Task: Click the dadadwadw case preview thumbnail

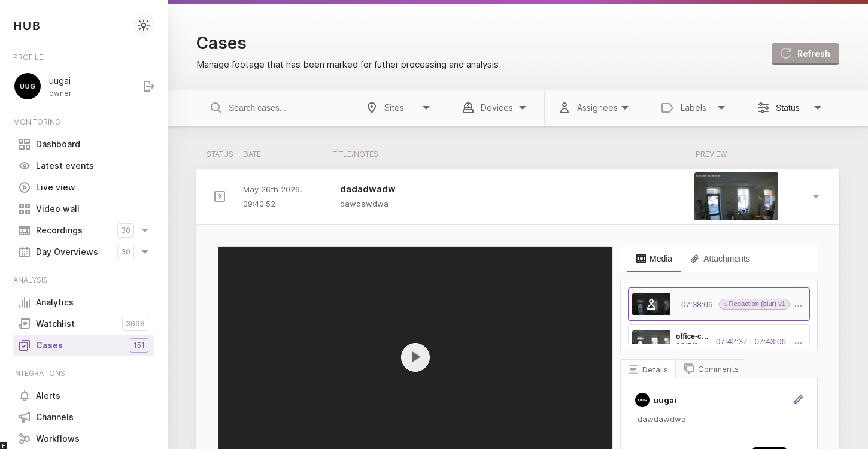Action: point(736,196)
